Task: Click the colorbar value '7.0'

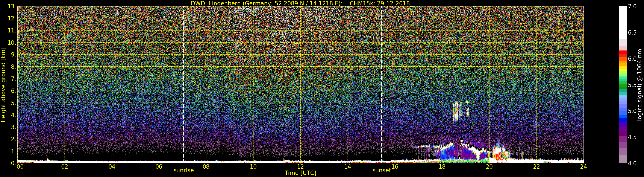Action: 632,6
